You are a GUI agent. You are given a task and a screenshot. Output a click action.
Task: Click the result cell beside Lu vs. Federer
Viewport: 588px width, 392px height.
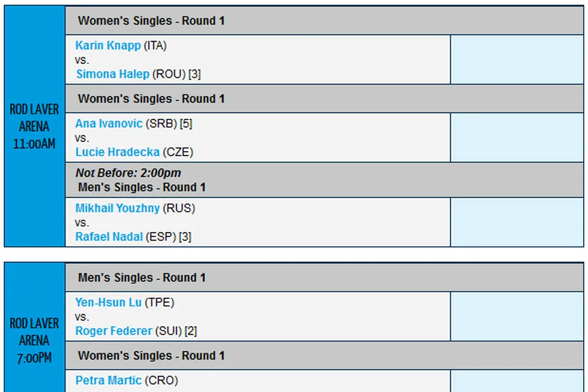(517, 316)
